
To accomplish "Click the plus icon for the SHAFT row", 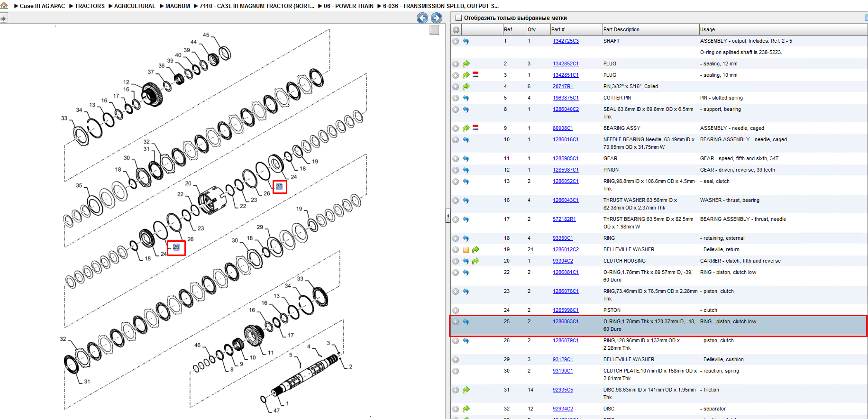I will [456, 41].
